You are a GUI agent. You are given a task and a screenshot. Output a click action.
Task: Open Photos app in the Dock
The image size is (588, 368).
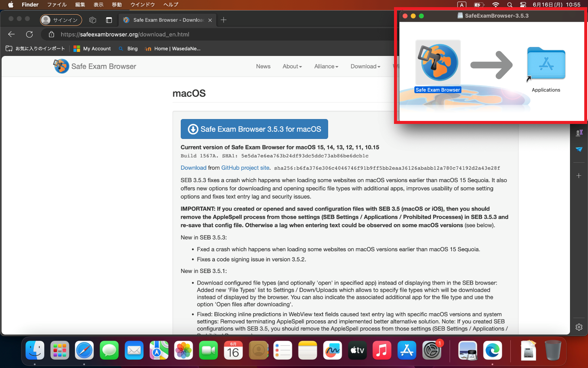point(183,351)
